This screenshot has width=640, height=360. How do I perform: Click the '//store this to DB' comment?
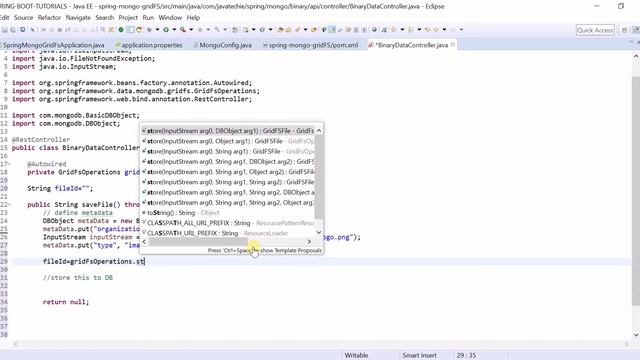[78, 278]
